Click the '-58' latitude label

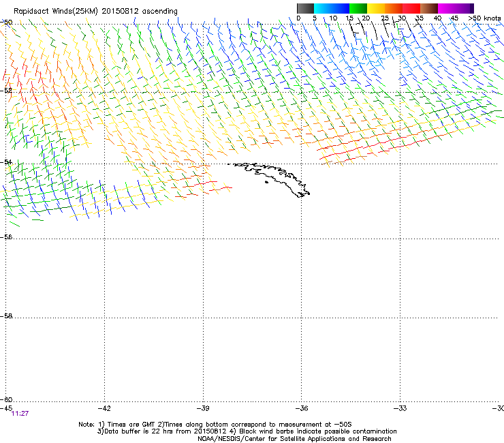[6, 316]
